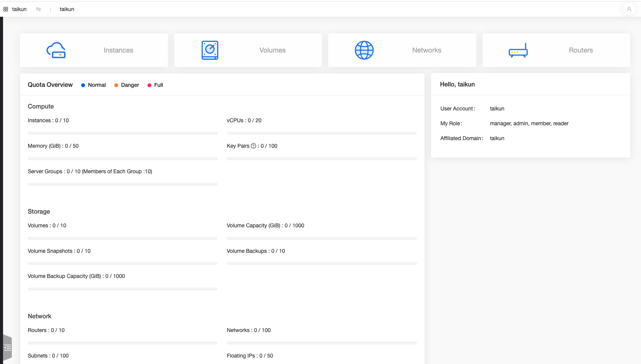Viewport: 641px width, 364px height.
Task: Click the Storage section heading
Action: click(x=39, y=212)
